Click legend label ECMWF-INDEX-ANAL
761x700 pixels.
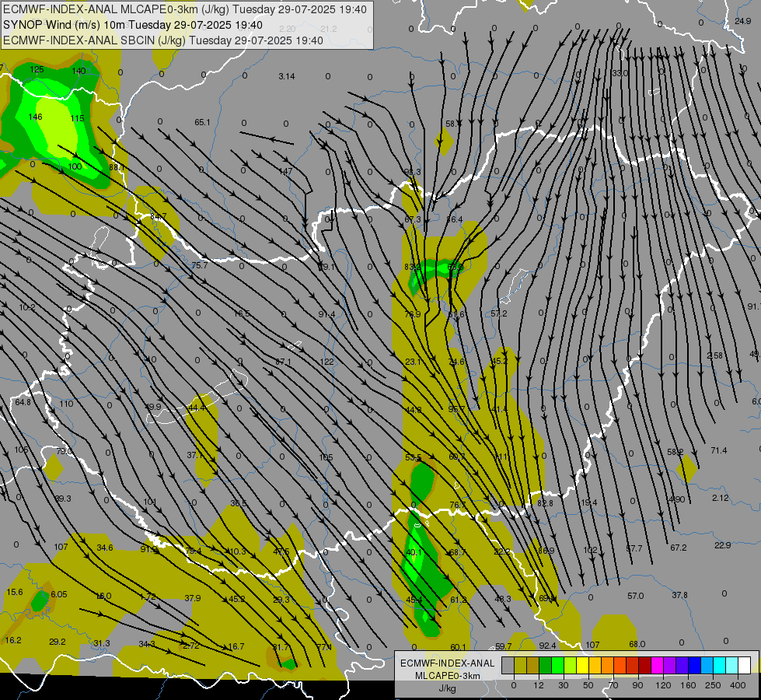(448, 663)
